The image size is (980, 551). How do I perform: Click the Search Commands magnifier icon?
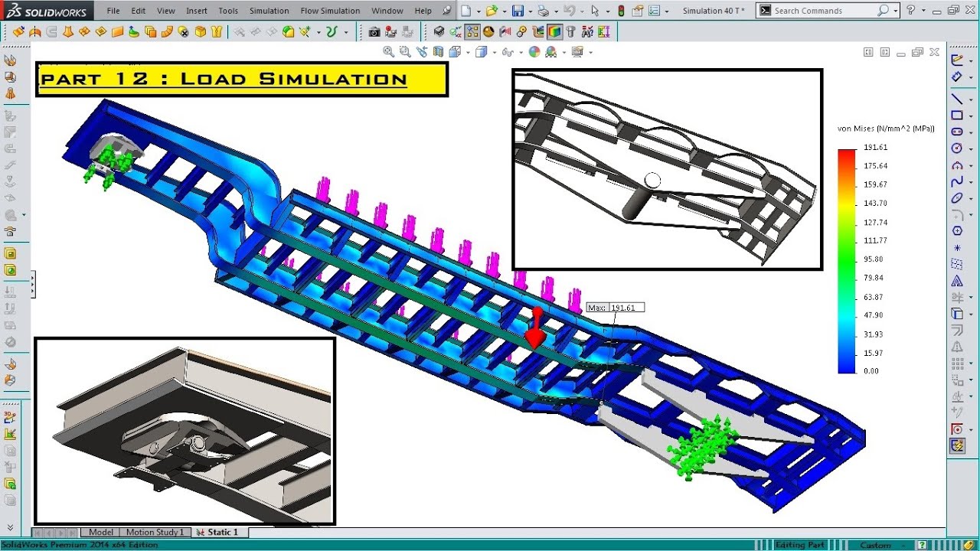(x=883, y=11)
